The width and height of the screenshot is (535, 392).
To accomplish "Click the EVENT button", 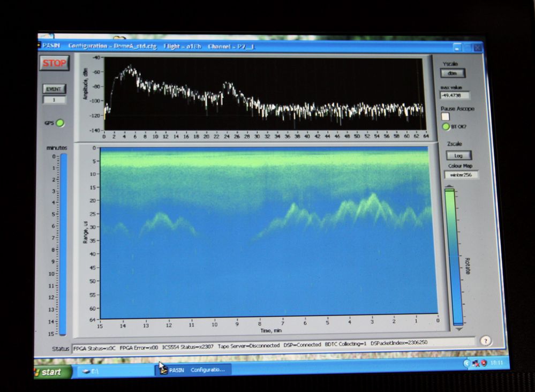I will point(54,89).
